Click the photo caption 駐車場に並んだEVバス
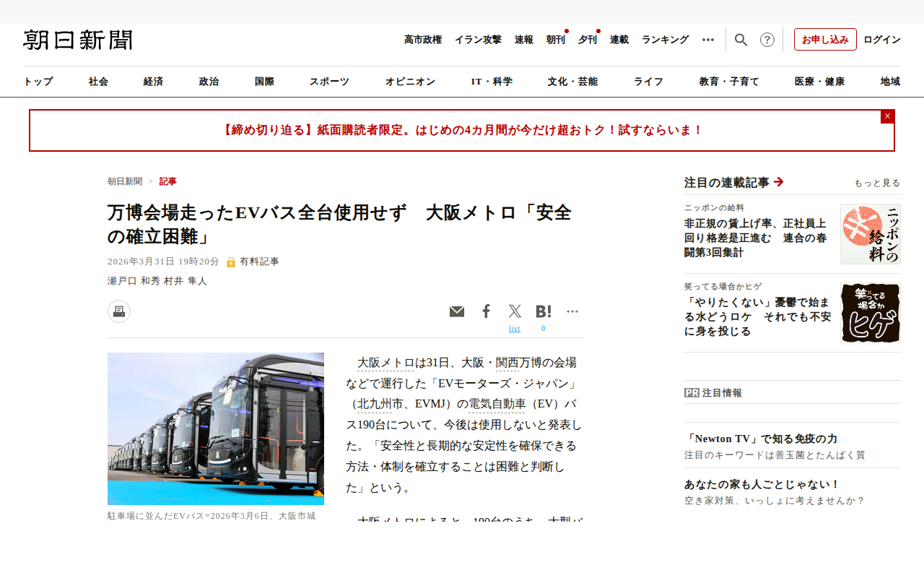The image size is (924, 578). click(x=212, y=516)
